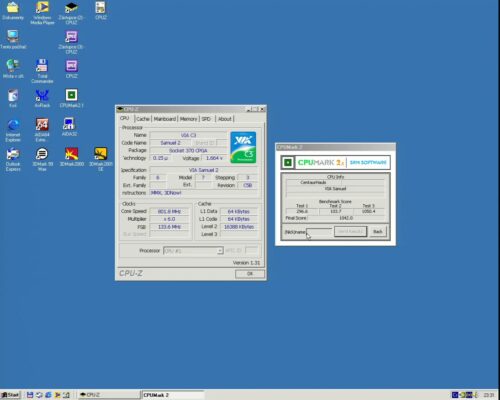This screenshot has width=500, height=400.
Task: Switch to CPU-Z via taskbar button
Action: pos(109,395)
